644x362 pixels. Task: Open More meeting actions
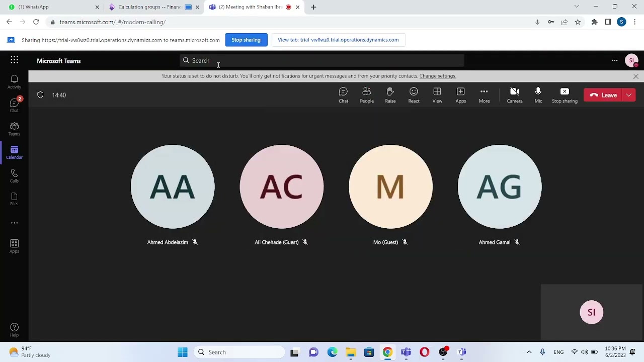[x=484, y=95]
